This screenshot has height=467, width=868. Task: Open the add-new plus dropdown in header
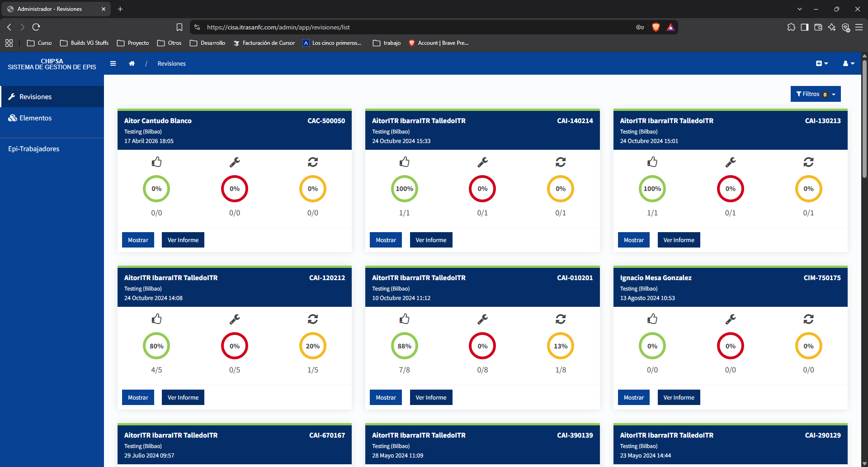coord(822,63)
